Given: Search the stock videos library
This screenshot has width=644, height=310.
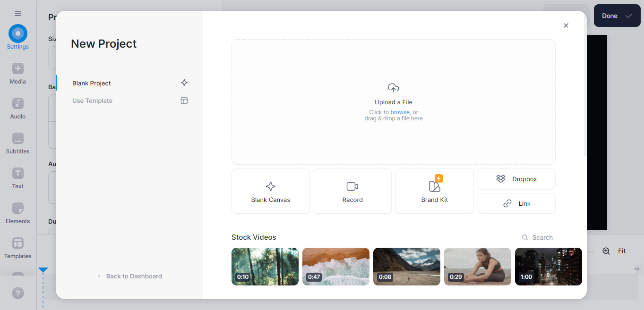Looking at the screenshot, I should pyautogui.click(x=537, y=237).
